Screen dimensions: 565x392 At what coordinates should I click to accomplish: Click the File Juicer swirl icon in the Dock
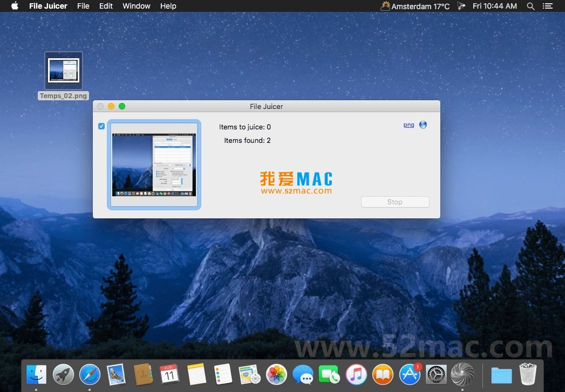(462, 374)
